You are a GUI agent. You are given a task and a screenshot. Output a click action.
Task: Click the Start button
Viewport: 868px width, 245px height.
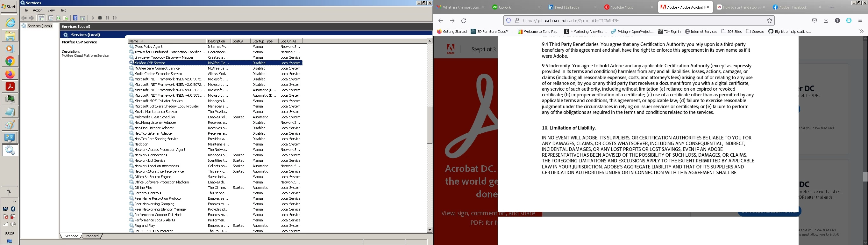(x=9, y=6)
